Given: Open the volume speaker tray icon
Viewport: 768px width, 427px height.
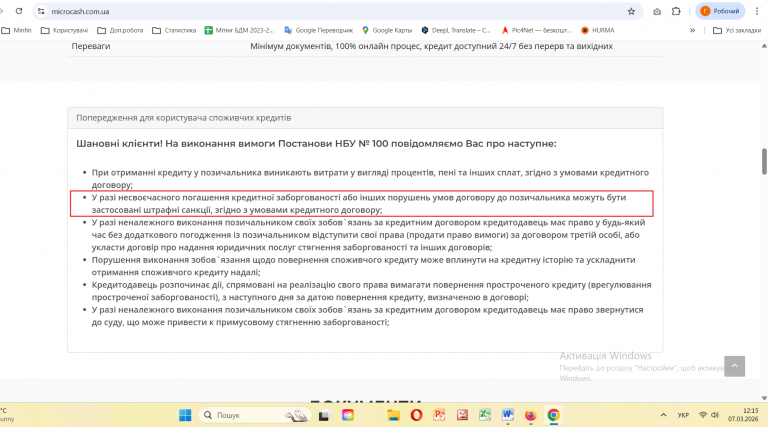Looking at the screenshot, I should pos(715,415).
